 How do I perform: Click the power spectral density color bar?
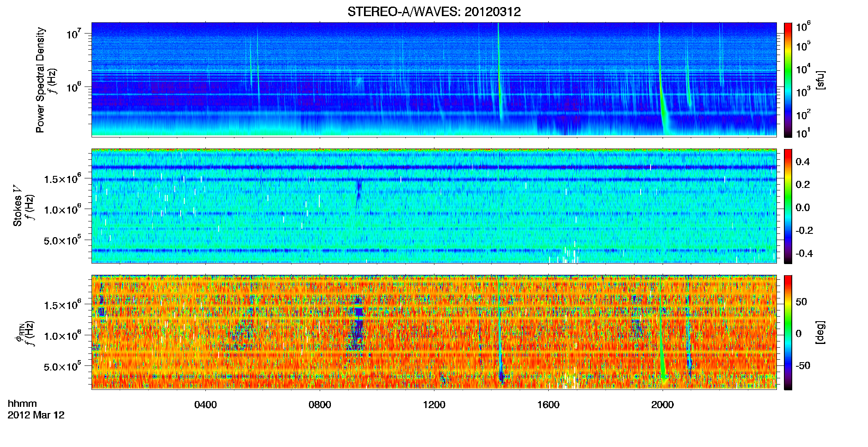point(788,80)
